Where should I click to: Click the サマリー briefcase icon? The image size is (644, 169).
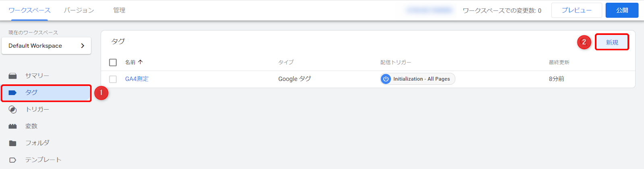tap(13, 76)
